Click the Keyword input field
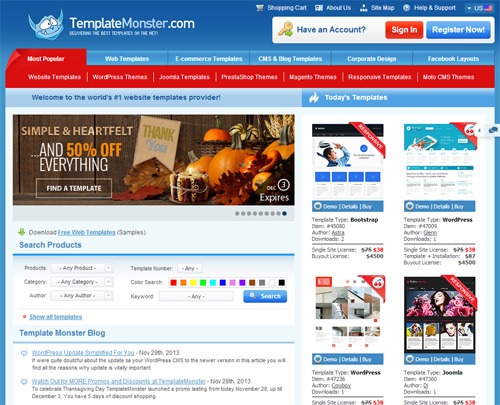This screenshot has width=500, height=405. (x=196, y=296)
